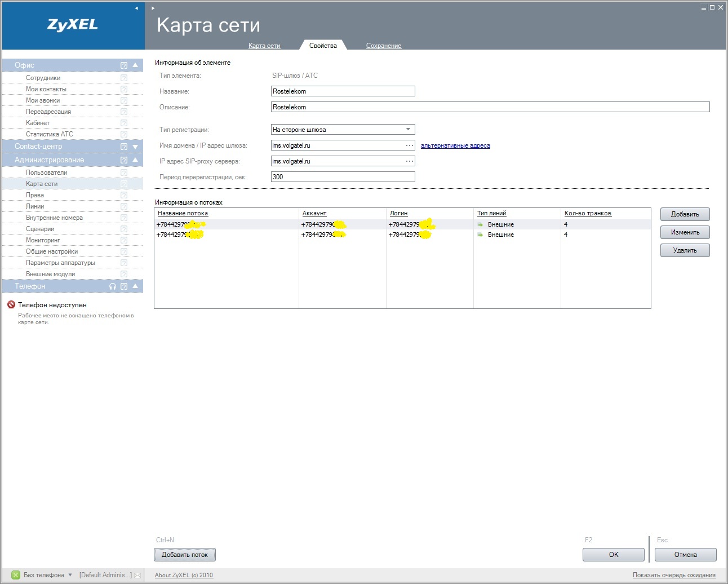Viewport: 728px width, 584px height.
Task: Open the Без телефона status dropdown arrow
Action: [70, 575]
